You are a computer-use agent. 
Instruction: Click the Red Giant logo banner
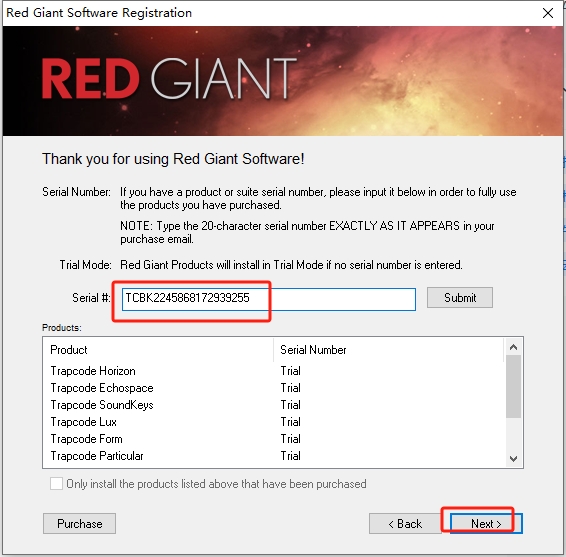pos(283,81)
